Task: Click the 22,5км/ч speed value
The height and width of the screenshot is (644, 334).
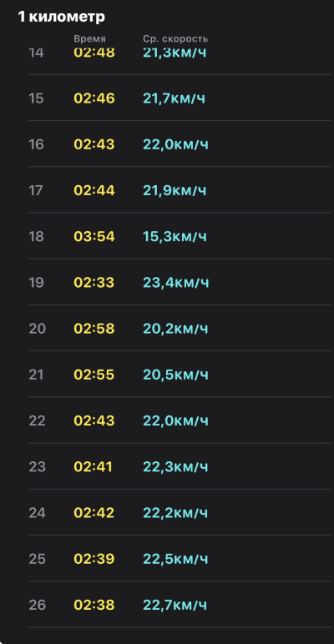Action: click(x=175, y=559)
